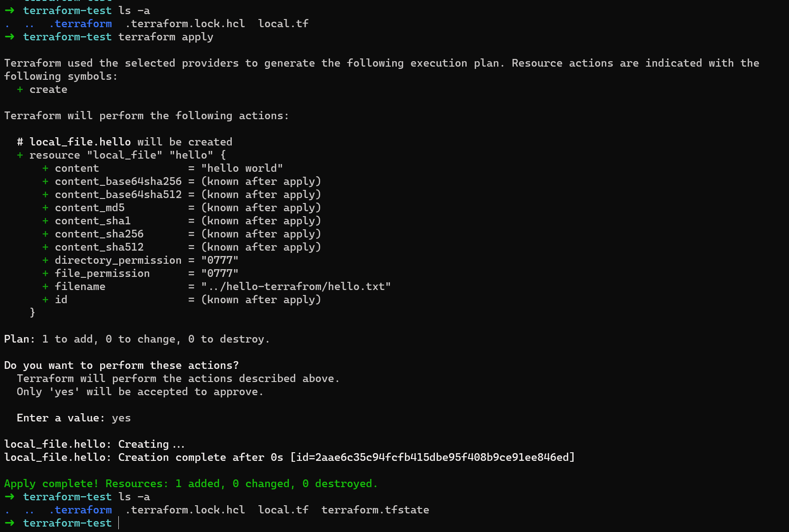The height and width of the screenshot is (532, 789).
Task: Click the content_sha512 attribute name
Action: [99, 247]
